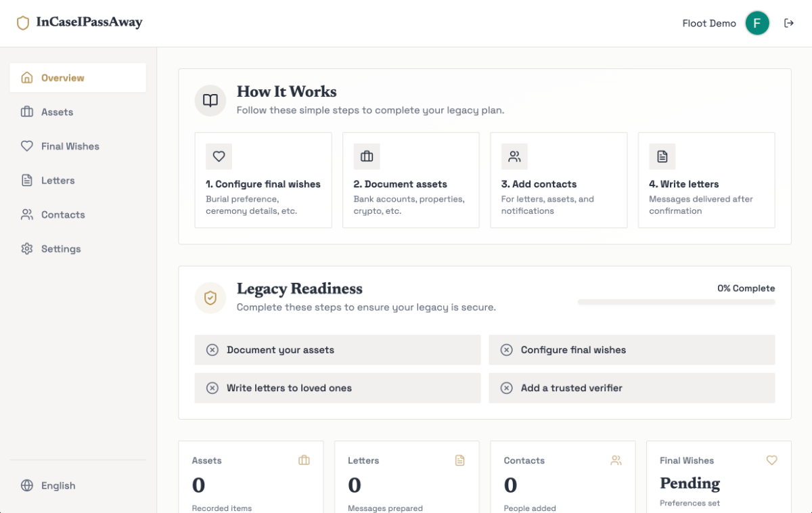This screenshot has height=513, width=812.
Task: Open the 2. Document assets step card
Action: pos(411,180)
